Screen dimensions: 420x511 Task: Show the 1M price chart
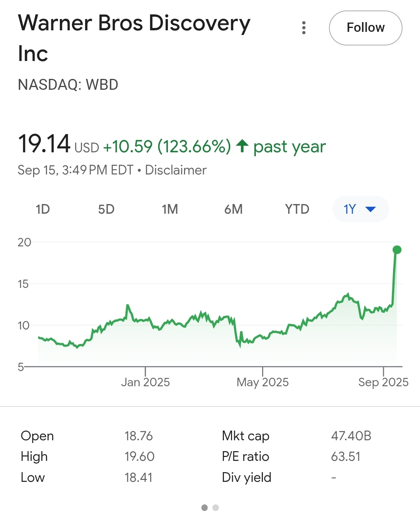pos(170,209)
